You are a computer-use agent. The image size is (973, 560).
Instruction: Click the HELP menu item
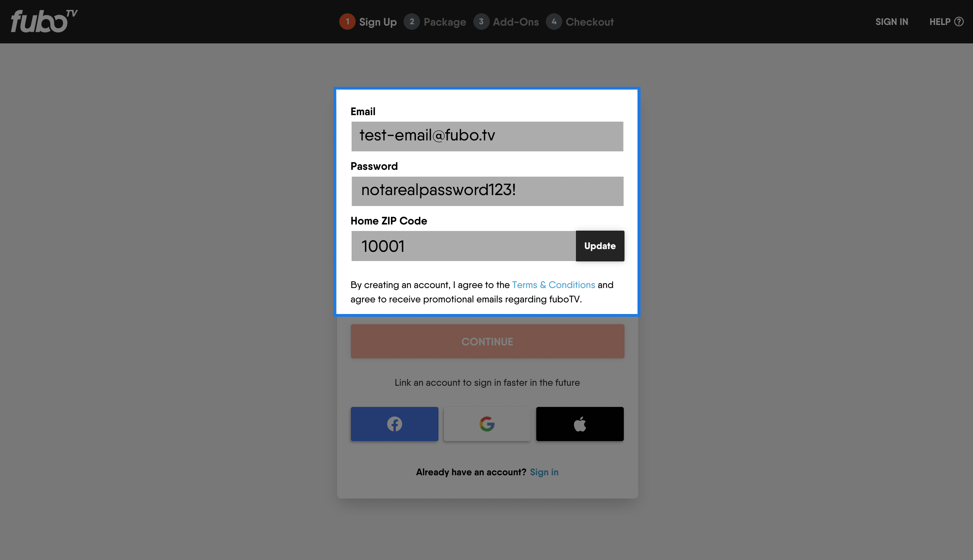click(945, 22)
